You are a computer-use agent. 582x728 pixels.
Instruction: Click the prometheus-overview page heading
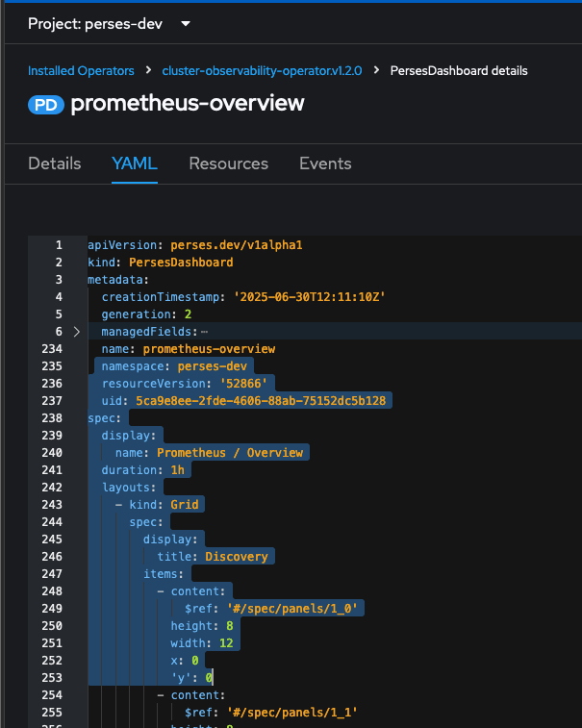coord(188,104)
